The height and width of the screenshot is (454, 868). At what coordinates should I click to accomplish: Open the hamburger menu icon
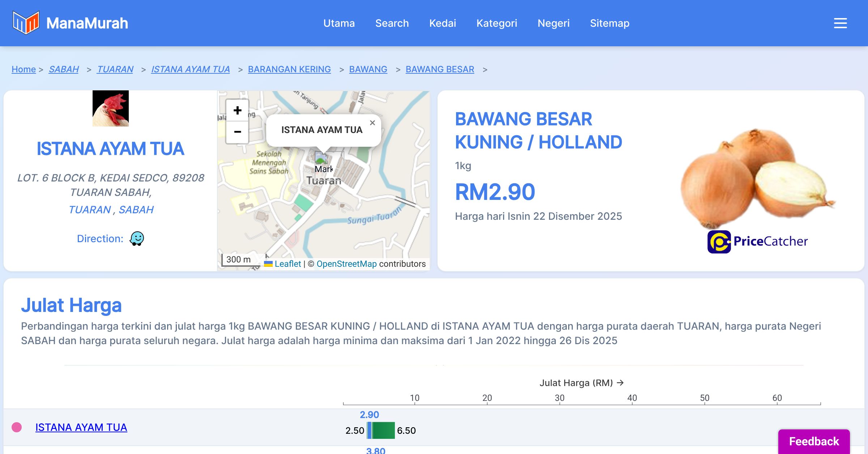tap(840, 23)
